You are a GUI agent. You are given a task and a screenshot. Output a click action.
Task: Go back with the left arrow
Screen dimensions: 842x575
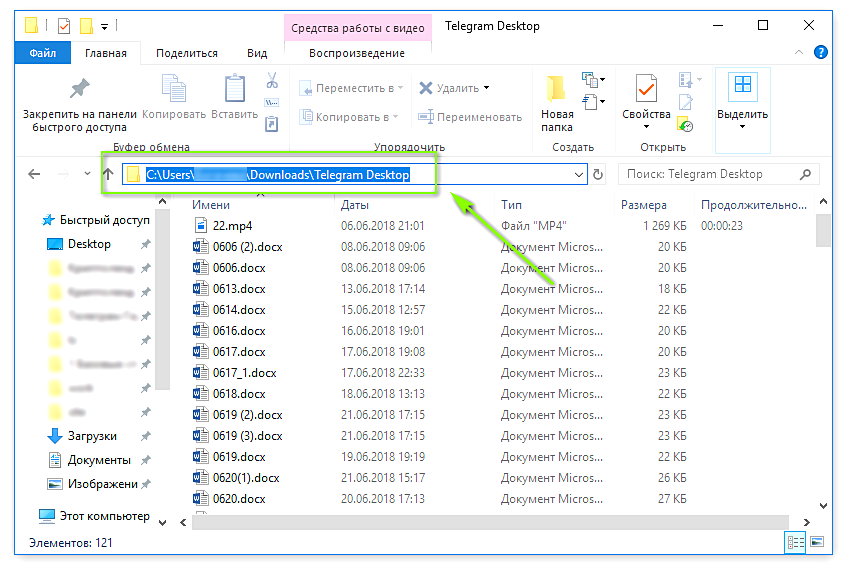click(x=34, y=174)
